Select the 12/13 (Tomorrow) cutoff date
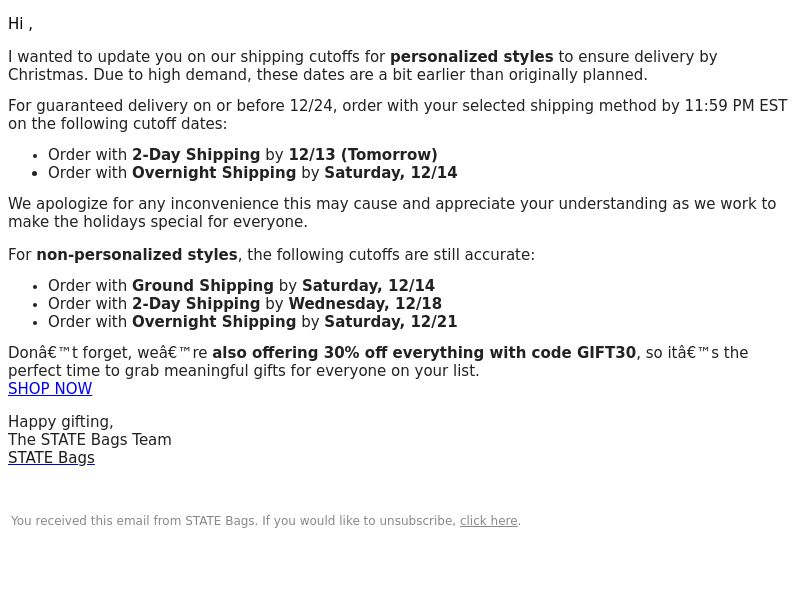The image size is (800, 600). (363, 155)
